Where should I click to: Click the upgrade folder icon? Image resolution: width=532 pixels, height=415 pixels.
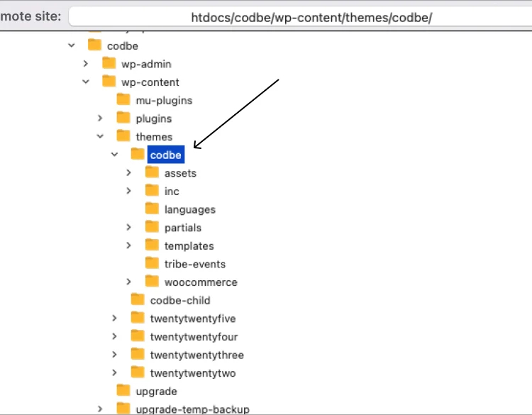123,390
